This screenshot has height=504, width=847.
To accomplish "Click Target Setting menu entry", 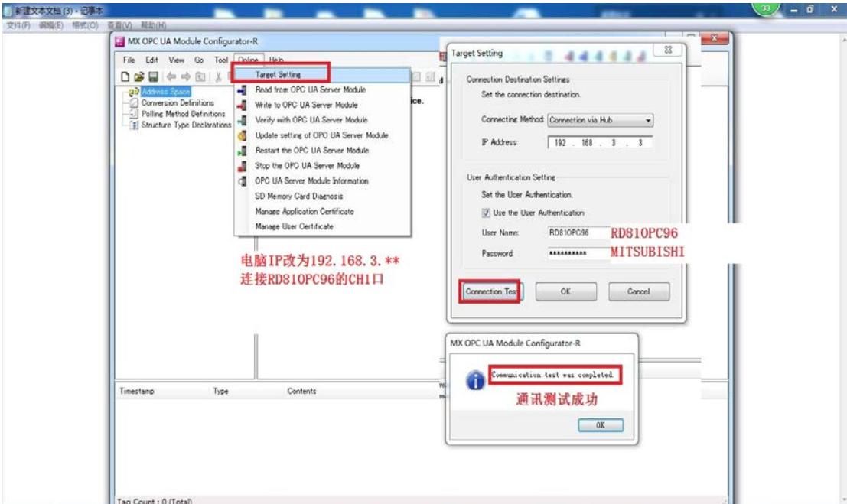I will (x=278, y=75).
